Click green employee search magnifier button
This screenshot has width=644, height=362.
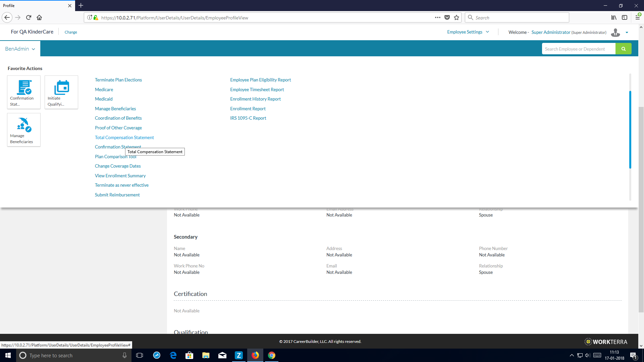pyautogui.click(x=623, y=49)
